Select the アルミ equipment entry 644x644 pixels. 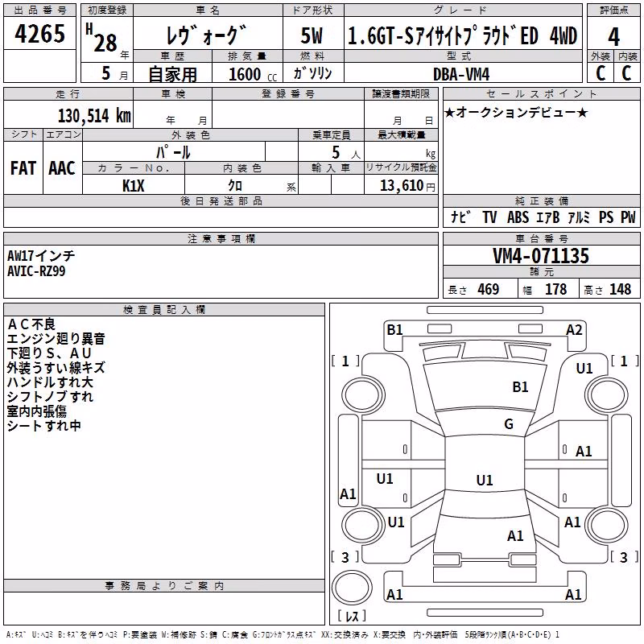pos(579,217)
